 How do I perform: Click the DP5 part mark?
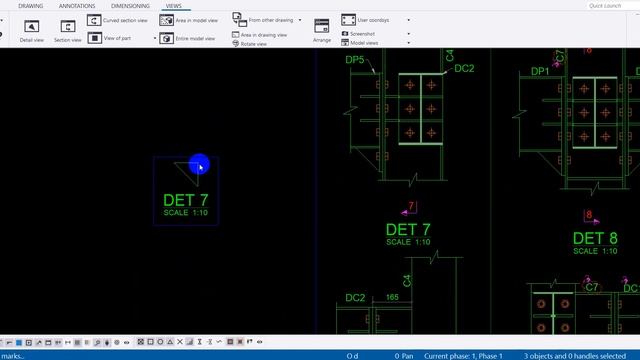tap(355, 60)
